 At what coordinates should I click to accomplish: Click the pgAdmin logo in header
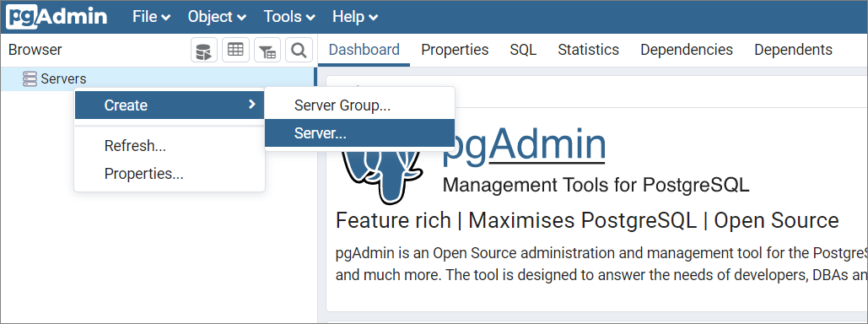(x=57, y=17)
